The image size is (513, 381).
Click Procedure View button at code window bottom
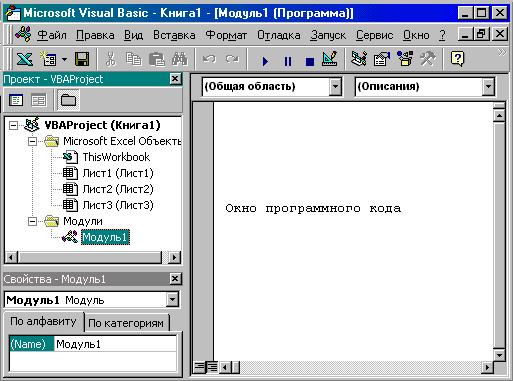[199, 367]
